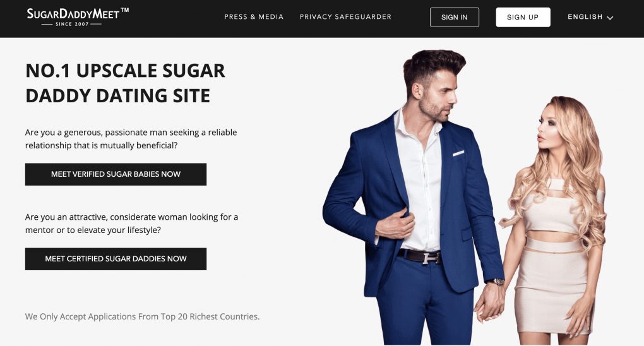Click the SugarDaddyMeet logo
Image resolution: width=644 pixels, height=346 pixels.
pyautogui.click(x=77, y=16)
